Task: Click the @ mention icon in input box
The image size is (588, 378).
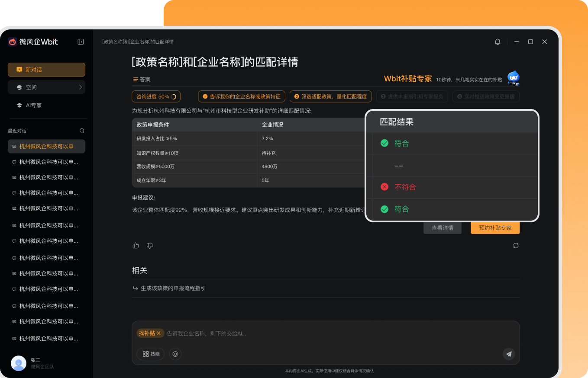Action: click(x=175, y=354)
